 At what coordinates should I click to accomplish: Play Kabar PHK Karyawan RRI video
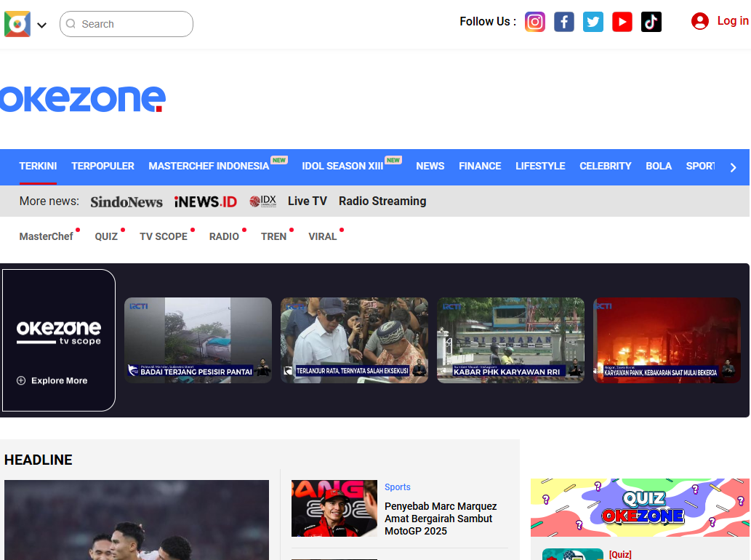pyautogui.click(x=510, y=340)
